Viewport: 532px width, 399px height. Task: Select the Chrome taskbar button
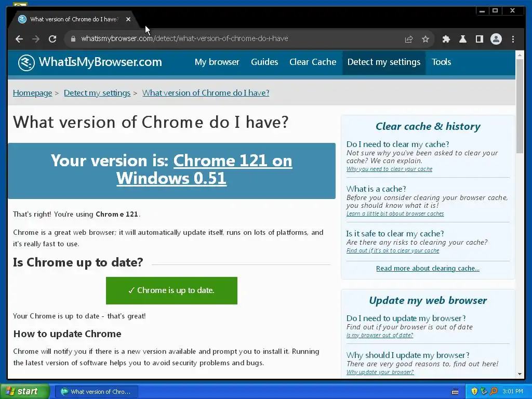point(96,392)
